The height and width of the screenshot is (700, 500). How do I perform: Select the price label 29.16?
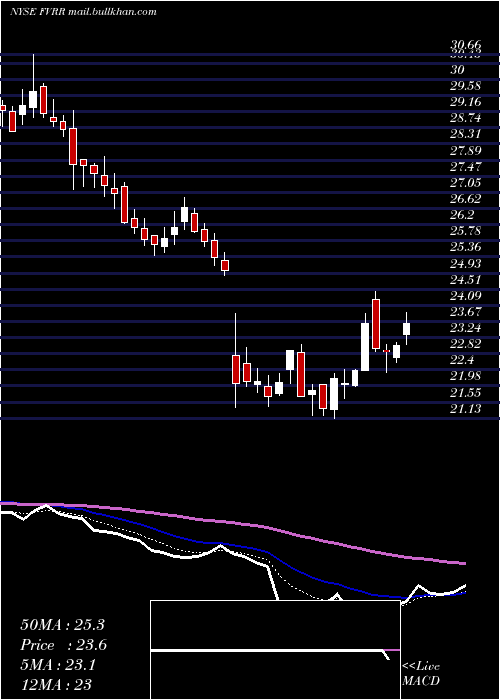pos(466,102)
